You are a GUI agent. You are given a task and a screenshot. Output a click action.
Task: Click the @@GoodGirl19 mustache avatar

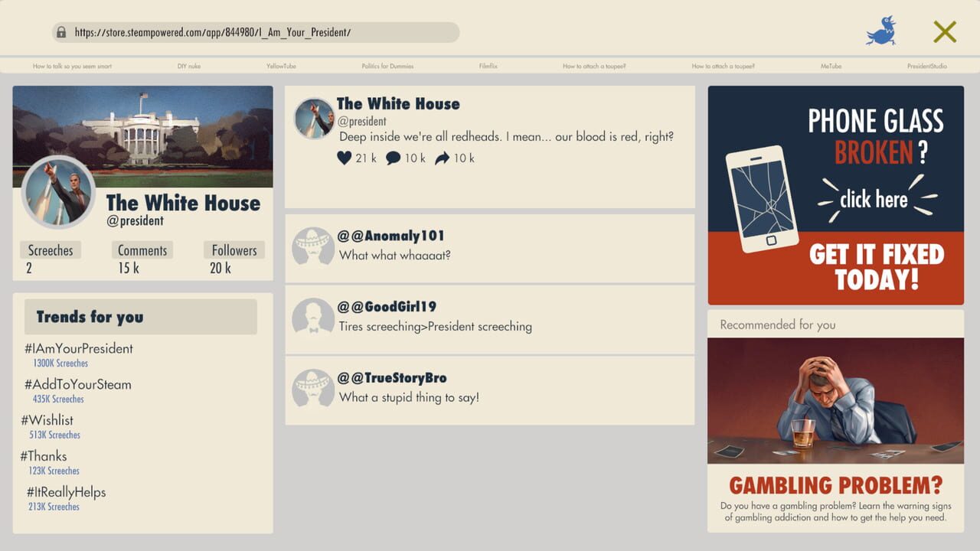(312, 318)
